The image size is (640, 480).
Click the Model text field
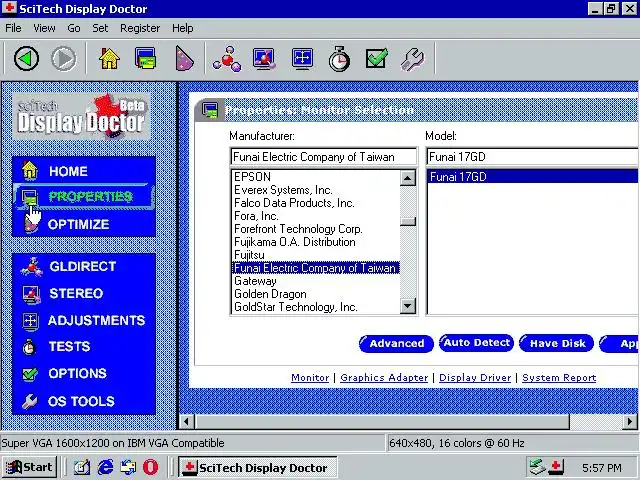pyautogui.click(x=533, y=157)
